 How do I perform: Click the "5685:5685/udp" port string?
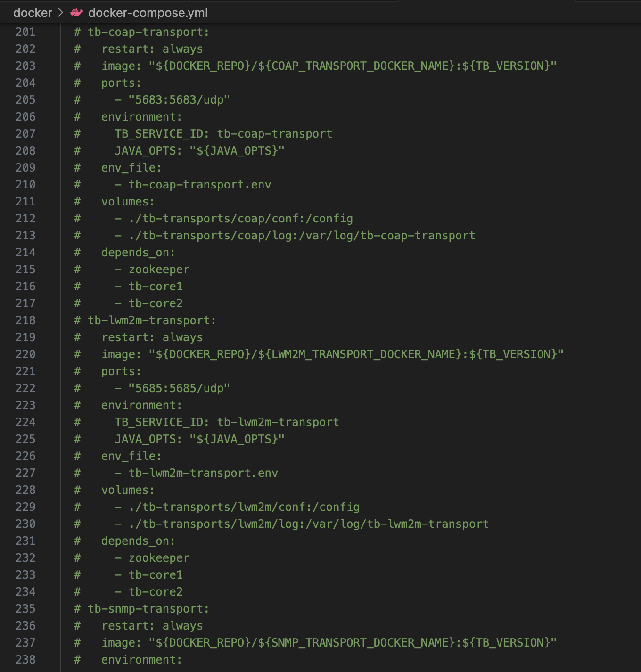[179, 388]
